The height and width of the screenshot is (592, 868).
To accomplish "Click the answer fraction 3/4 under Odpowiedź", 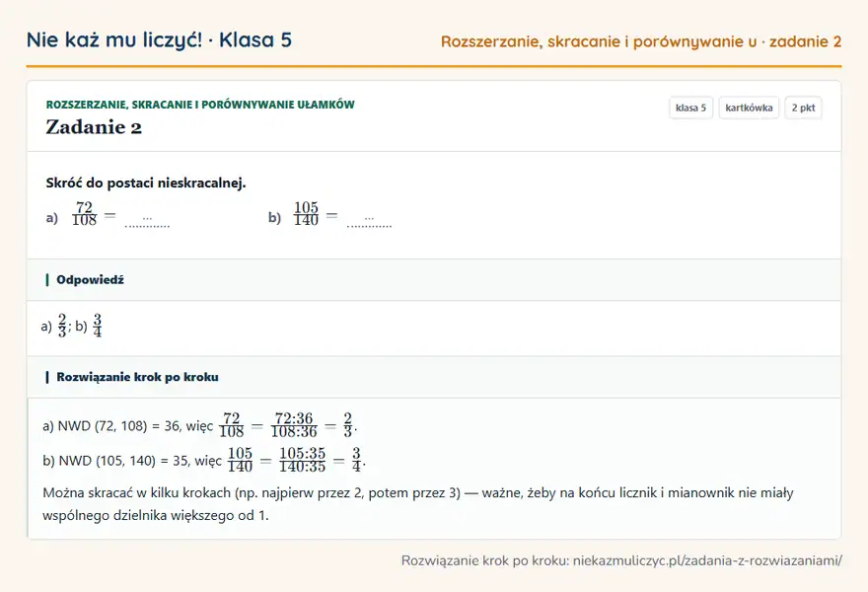I will click(x=98, y=326).
